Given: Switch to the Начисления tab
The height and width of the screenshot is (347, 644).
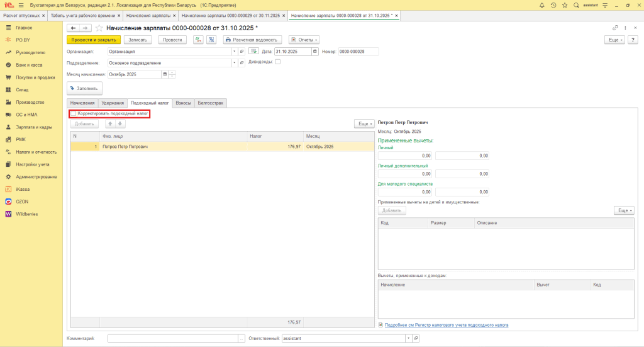Looking at the screenshot, I should (82, 103).
